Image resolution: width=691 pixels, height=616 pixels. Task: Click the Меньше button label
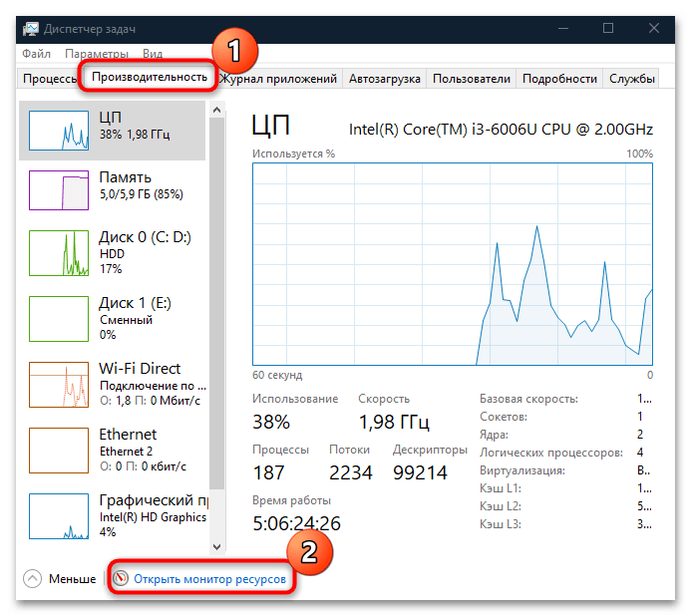[x=72, y=578]
